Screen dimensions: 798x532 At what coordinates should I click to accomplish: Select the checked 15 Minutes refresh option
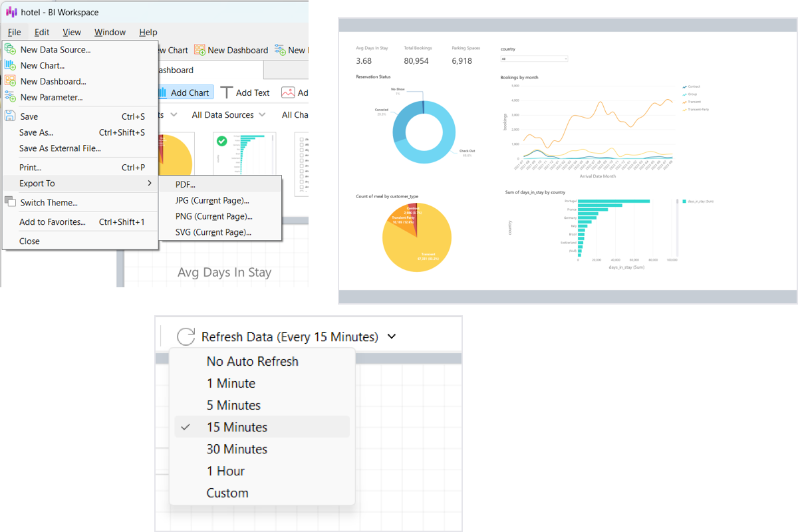262,427
